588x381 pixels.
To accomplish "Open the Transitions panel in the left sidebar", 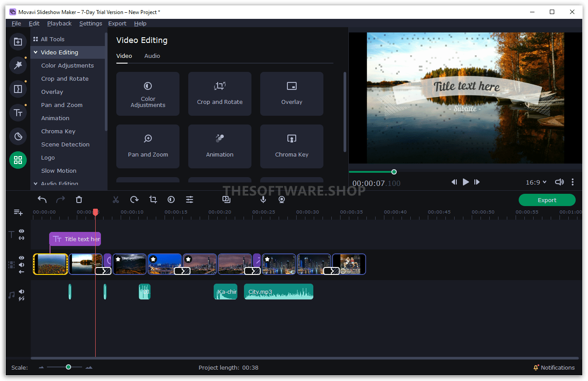I will (x=18, y=89).
